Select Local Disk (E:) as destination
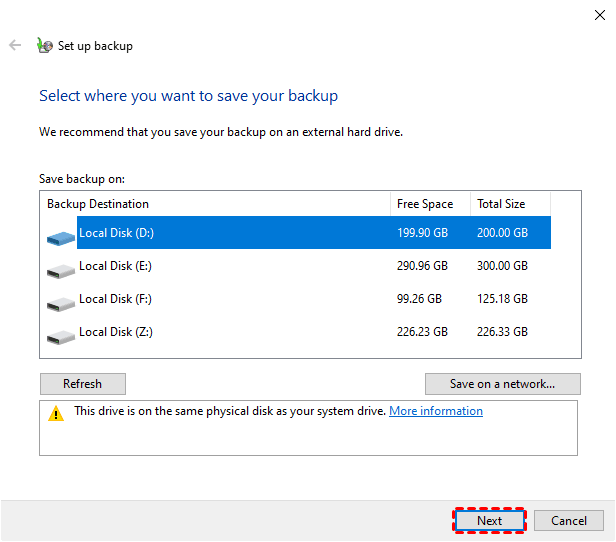Viewport: 616px width, 542px height. click(116, 266)
